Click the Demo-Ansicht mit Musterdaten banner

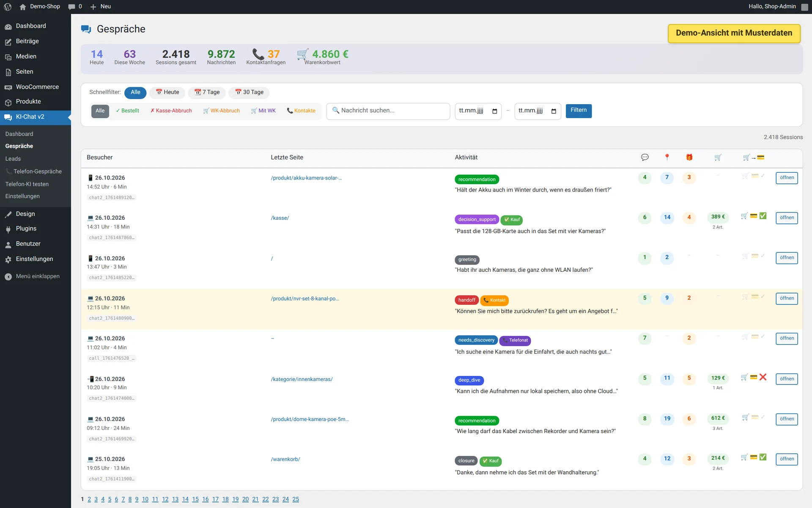734,33
